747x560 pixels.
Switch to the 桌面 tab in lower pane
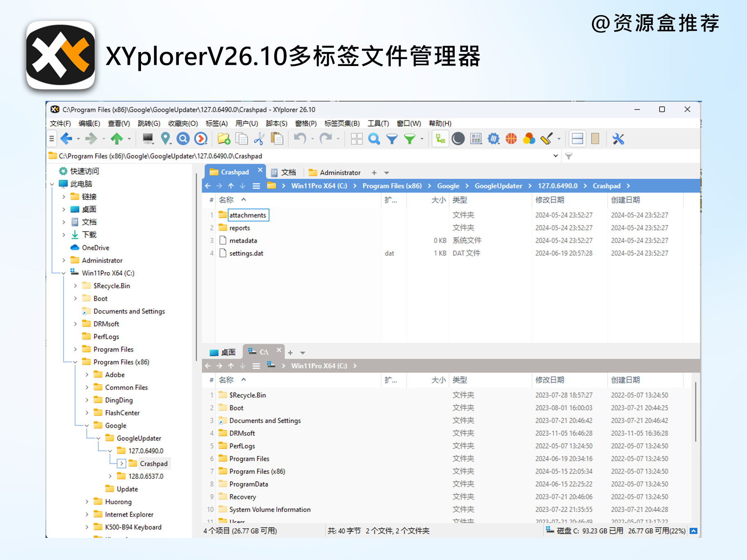click(223, 353)
